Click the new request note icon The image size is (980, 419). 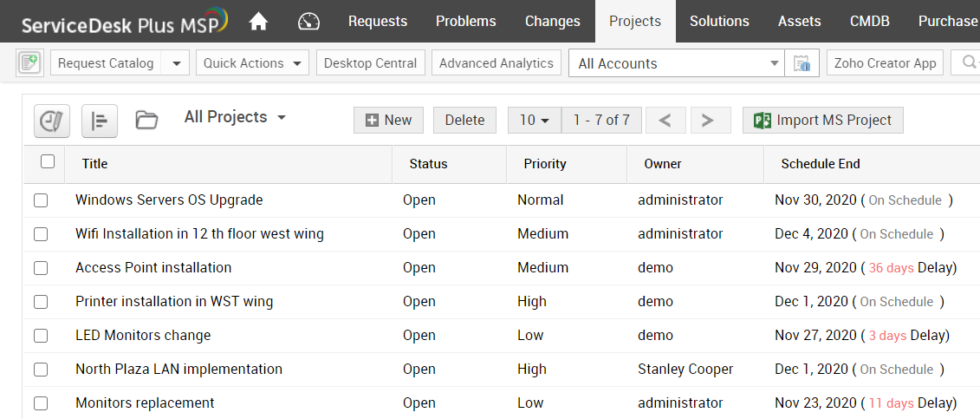29,63
